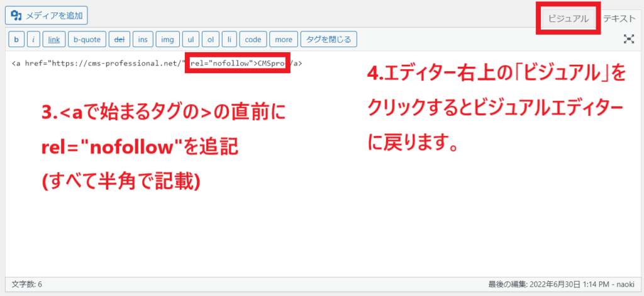Insert ins tag using ins button
This screenshot has width=644, height=296.
(x=143, y=40)
